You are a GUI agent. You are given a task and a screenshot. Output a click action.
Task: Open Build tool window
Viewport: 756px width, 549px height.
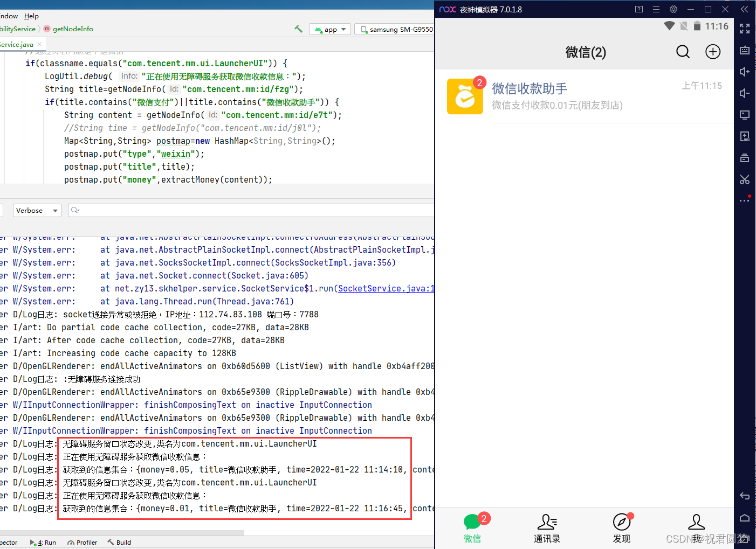pyautogui.click(x=119, y=543)
